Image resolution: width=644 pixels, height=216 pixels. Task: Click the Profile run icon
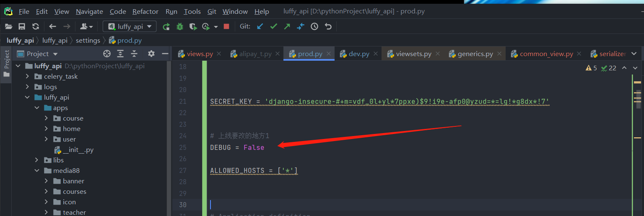[x=206, y=26]
